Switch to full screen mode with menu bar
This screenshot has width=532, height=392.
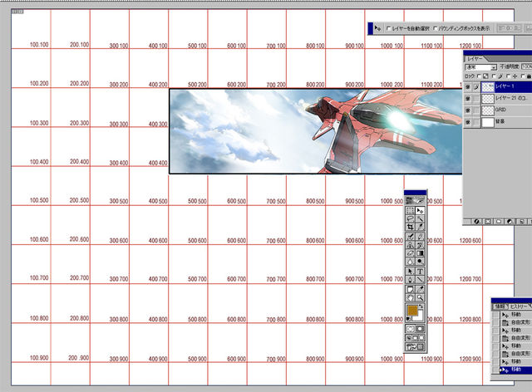coord(416,338)
